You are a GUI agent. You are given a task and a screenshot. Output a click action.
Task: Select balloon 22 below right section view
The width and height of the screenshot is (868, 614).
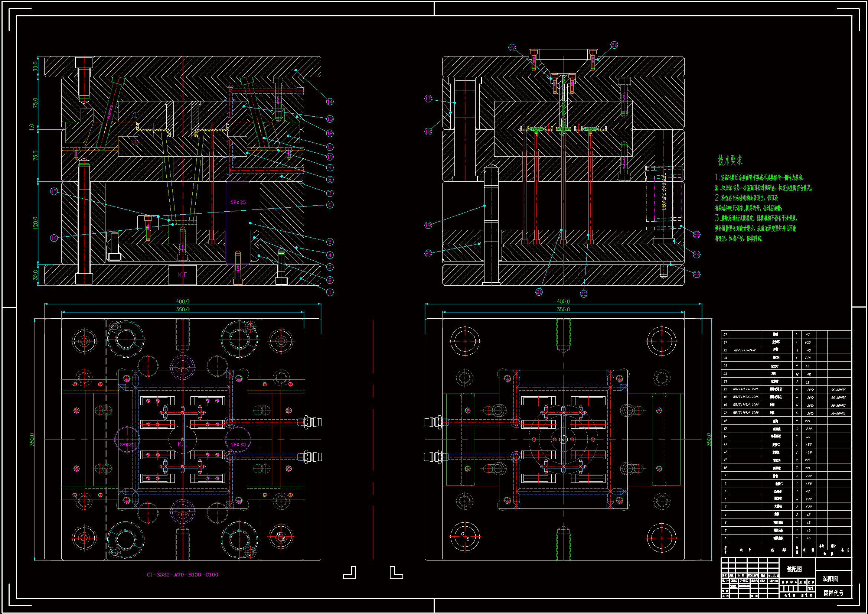pos(584,293)
